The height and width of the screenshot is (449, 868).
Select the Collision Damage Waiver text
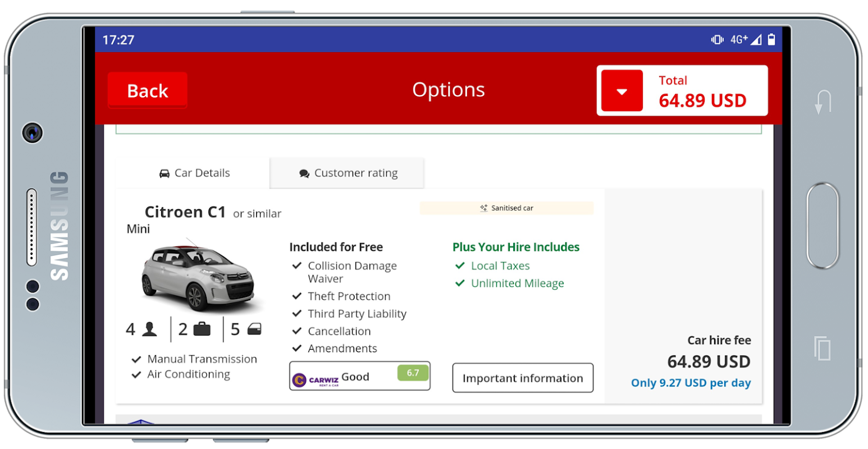tap(352, 272)
